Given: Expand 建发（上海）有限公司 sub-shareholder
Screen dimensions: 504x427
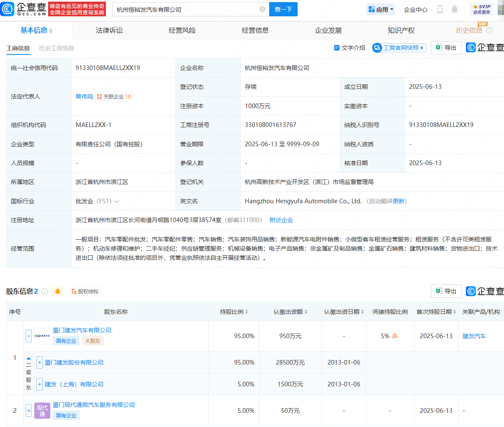Looking at the screenshot, I should 39,384.
